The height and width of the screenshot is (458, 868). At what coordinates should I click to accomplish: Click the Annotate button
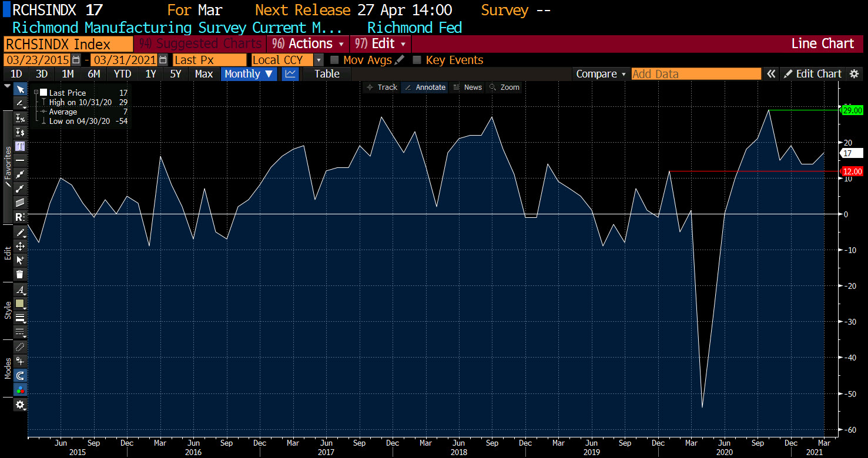425,87
